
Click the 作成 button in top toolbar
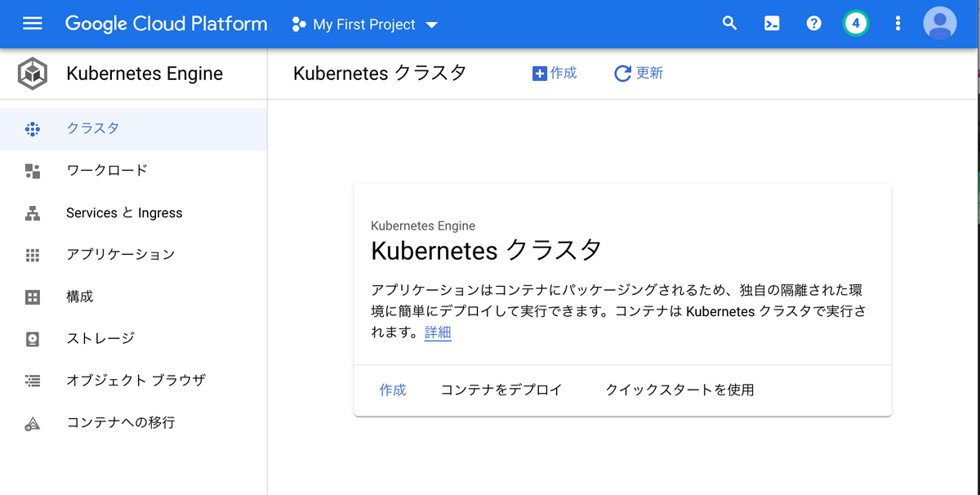[555, 74]
